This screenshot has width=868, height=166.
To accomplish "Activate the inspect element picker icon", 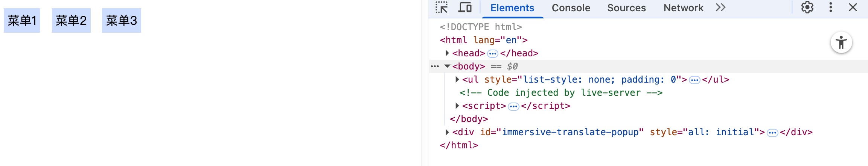I will (442, 8).
